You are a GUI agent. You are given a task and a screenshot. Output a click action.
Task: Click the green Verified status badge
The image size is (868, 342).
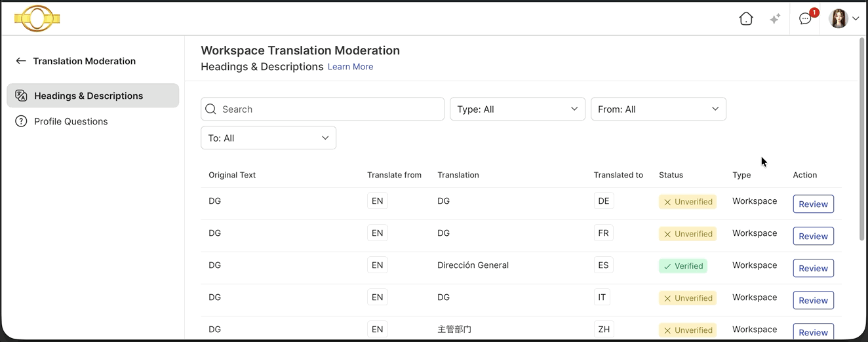683,266
